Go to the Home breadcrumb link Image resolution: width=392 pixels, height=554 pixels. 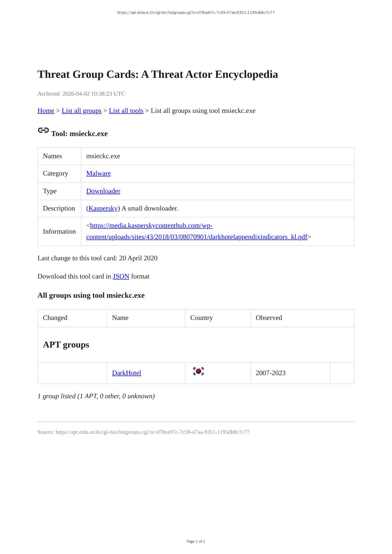pyautogui.click(x=46, y=111)
